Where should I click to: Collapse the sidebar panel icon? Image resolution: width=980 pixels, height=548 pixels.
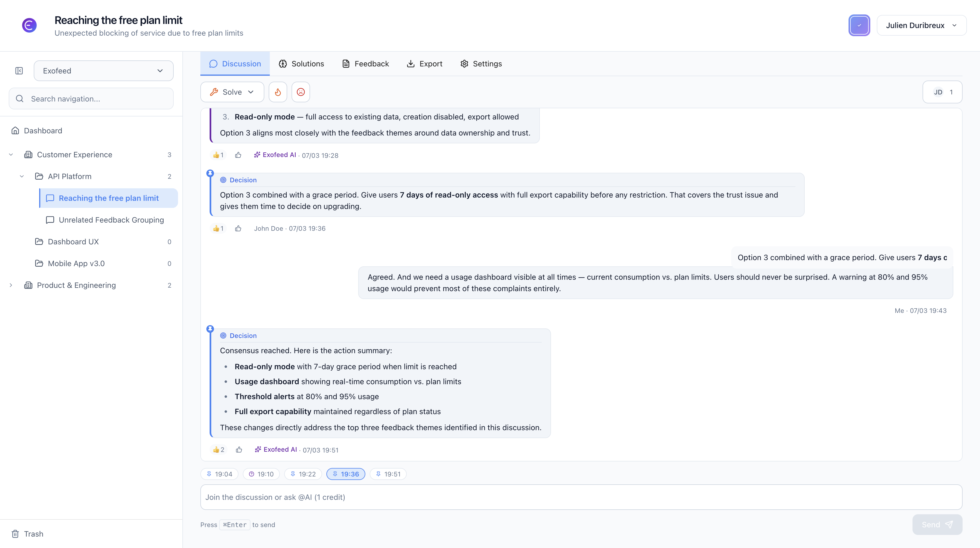pyautogui.click(x=19, y=71)
